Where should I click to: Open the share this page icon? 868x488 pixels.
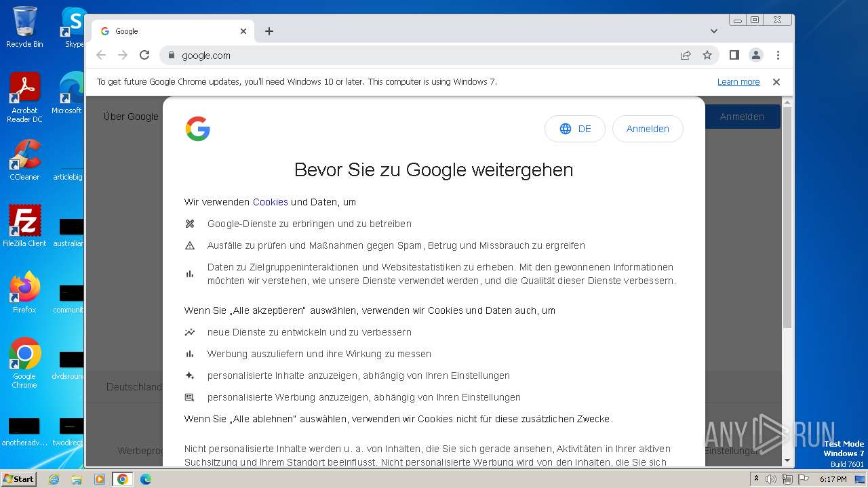(x=686, y=56)
